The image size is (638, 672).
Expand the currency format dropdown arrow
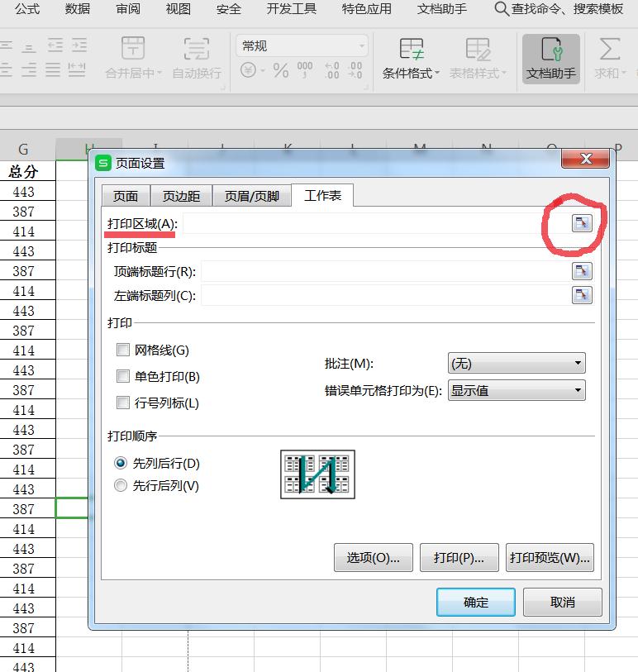click(x=263, y=70)
